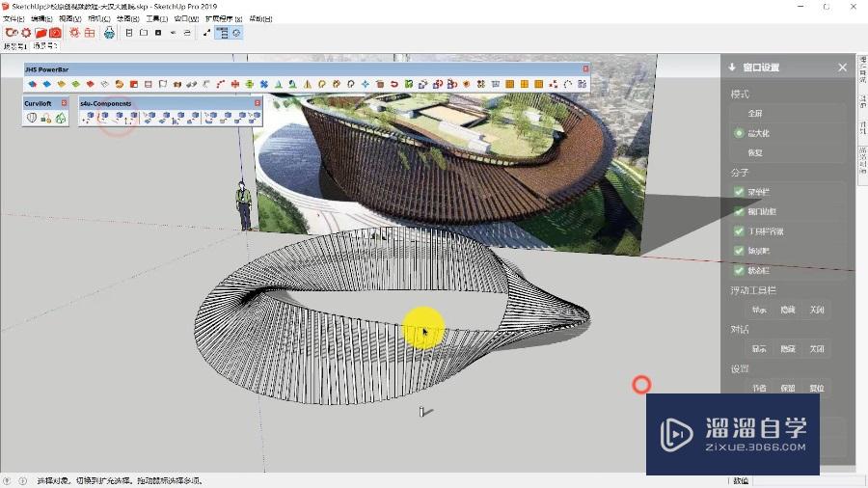Screen dimensions: 868x488
Task: Click the diagonal double-arrow fullscreen icon in top toolbar
Action: 206,33
